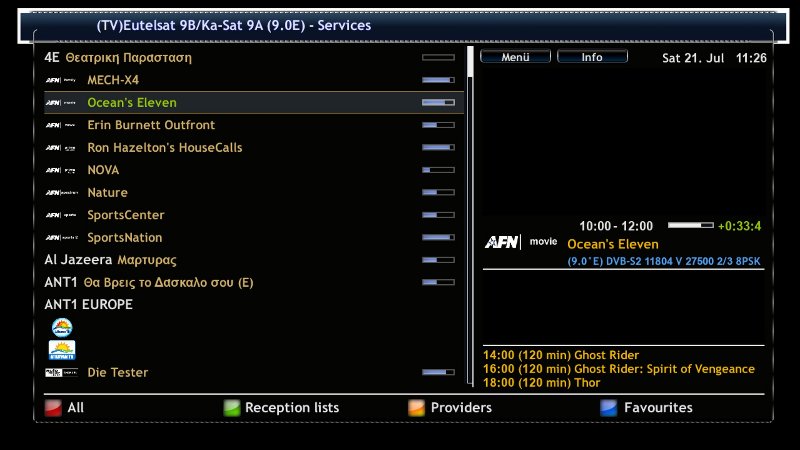Screen dimensions: 800x450
Task: Click large AFN movie logo in info panel
Action: tap(520, 242)
